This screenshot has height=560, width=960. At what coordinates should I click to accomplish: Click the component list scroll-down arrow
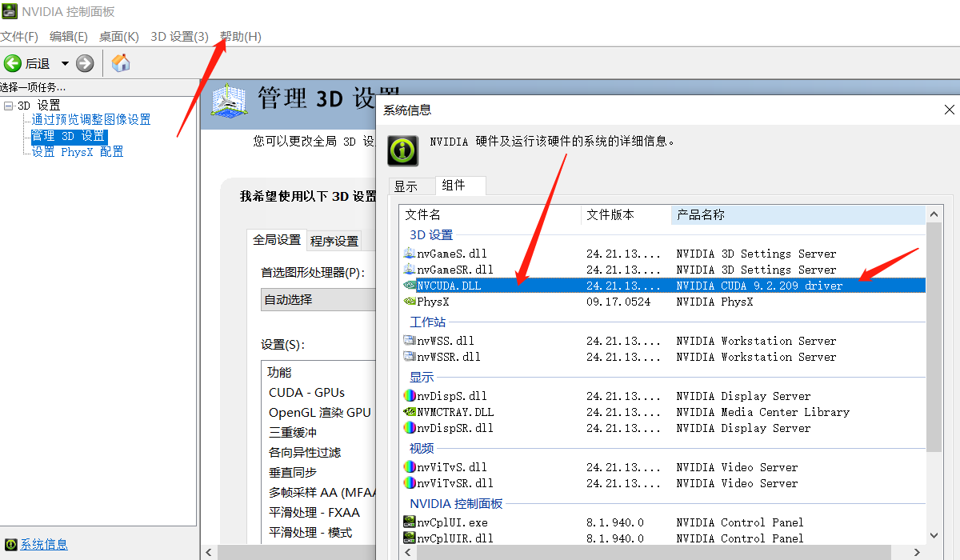(934, 536)
